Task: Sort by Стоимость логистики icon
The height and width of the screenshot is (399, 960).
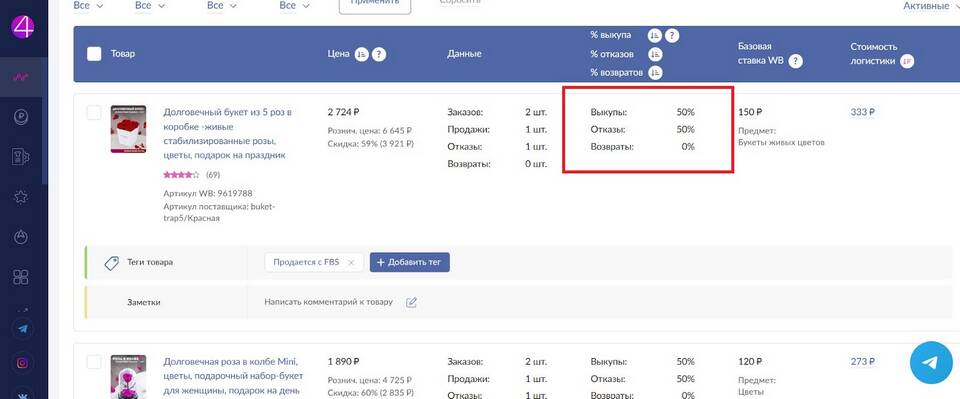Action: [x=907, y=61]
